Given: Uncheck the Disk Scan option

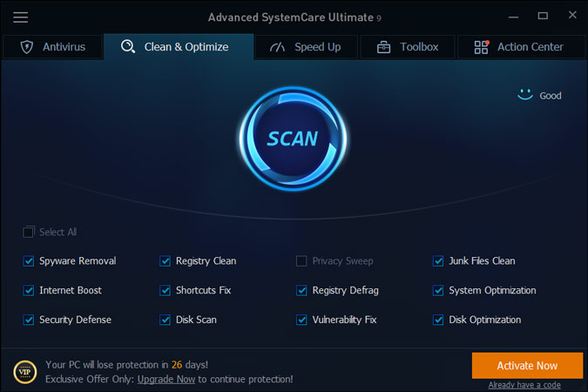Looking at the screenshot, I should coord(165,320).
